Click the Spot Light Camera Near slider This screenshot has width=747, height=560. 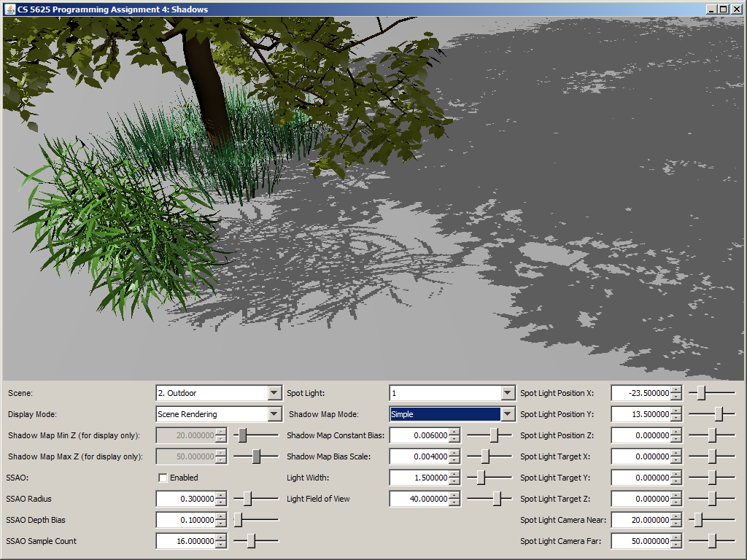coord(697,521)
